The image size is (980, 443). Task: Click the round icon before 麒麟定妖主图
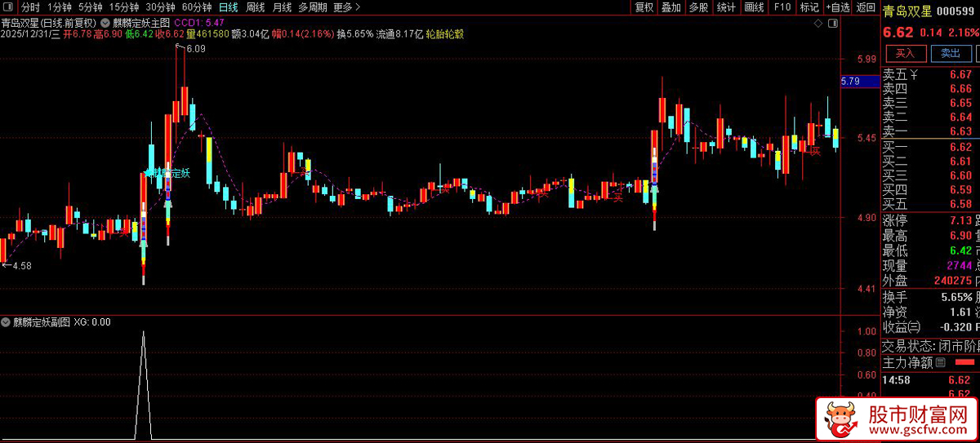tap(104, 21)
